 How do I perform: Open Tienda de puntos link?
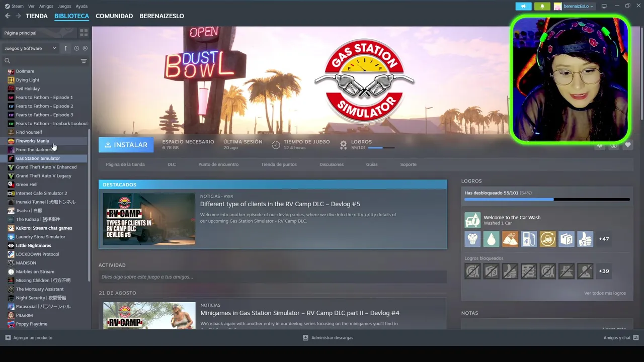tap(279, 164)
